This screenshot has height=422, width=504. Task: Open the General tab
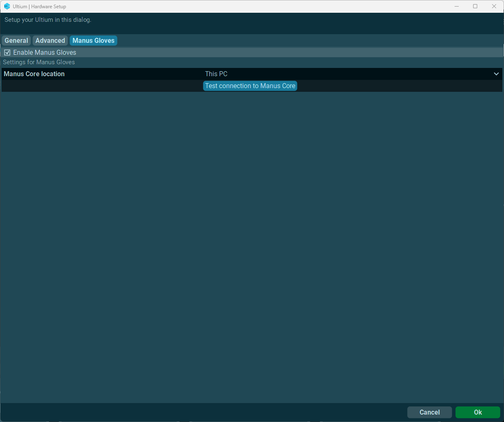pos(16,40)
